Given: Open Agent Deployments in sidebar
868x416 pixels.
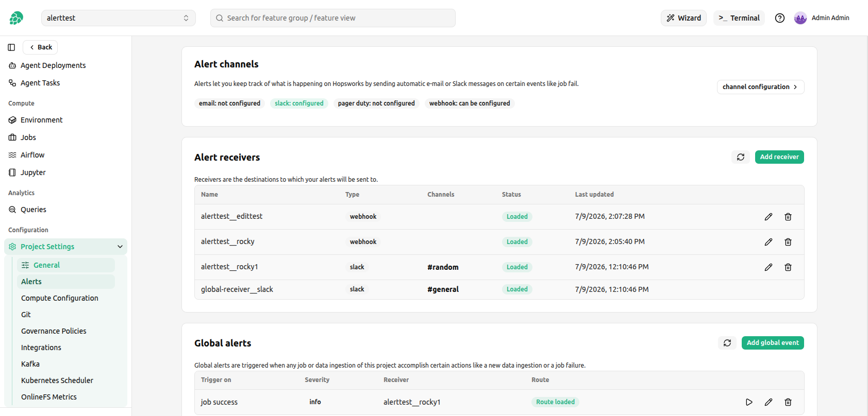Looking at the screenshot, I should click(x=53, y=65).
